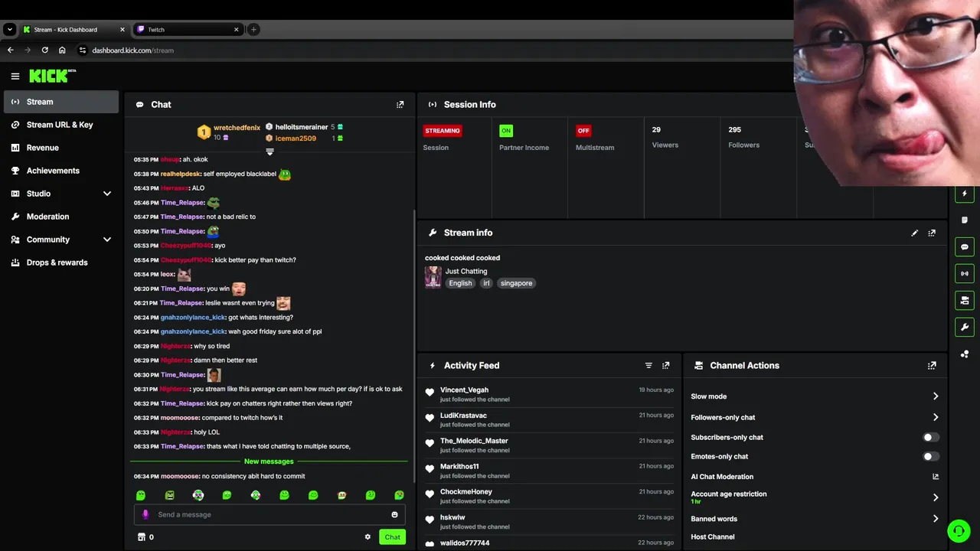Click the lightning bolt sidebar icon
The height and width of the screenshot is (551, 980).
[x=965, y=194]
